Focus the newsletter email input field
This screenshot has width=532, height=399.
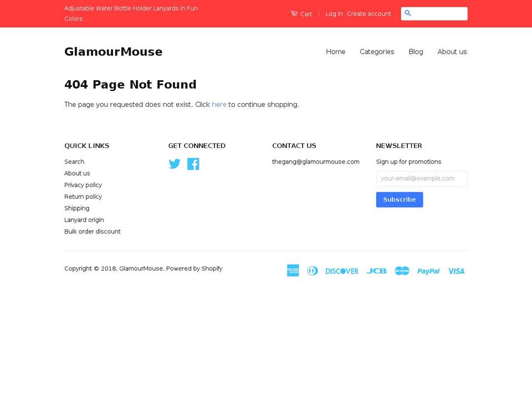[x=421, y=179]
